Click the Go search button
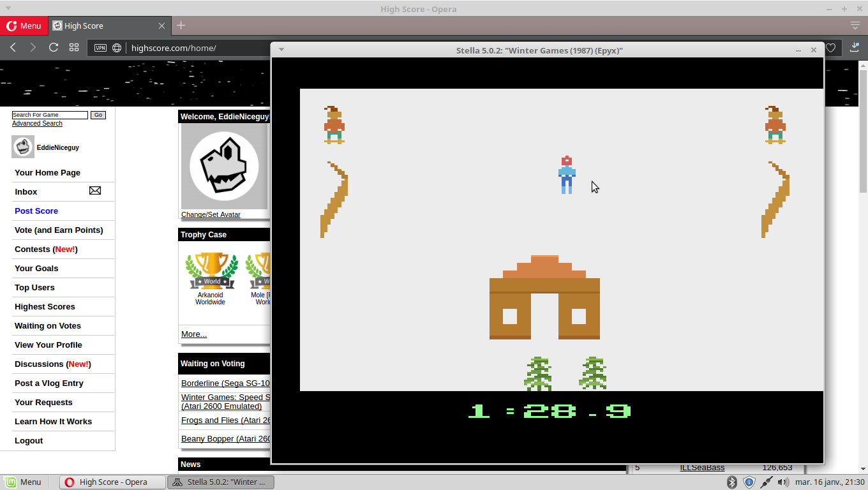This screenshot has height=490, width=868. [98, 115]
